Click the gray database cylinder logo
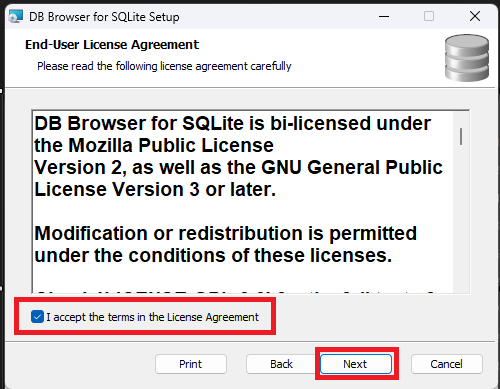Viewport: 500px width, 389px height. [x=467, y=58]
